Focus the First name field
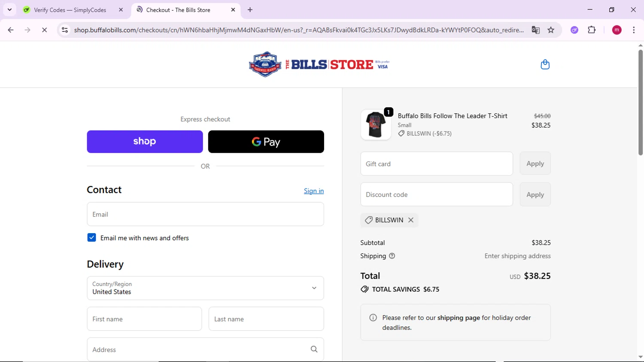This screenshot has height=362, width=644. [144, 319]
